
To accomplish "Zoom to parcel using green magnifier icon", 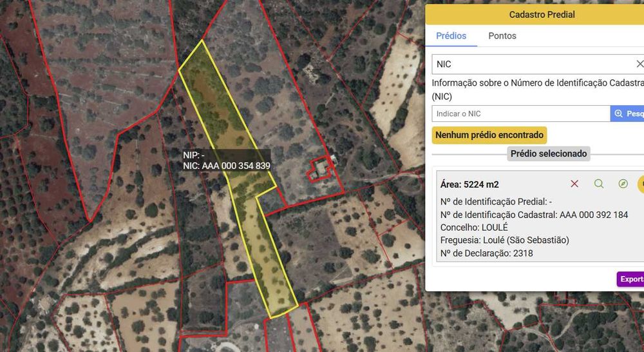I will click(599, 184).
